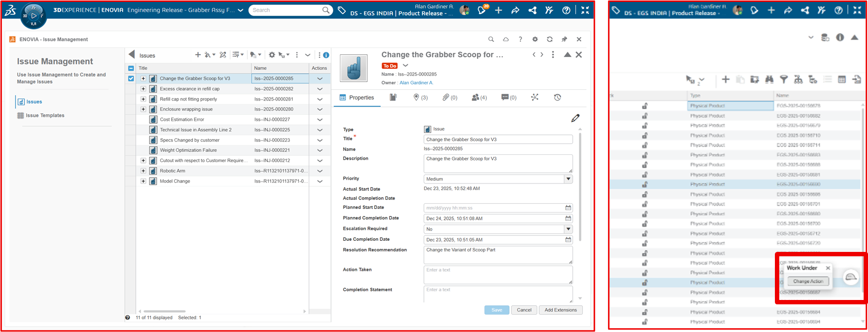Click the round helmet icon beside Work Under popup
Screen dimensions: 868x332
[x=851, y=277]
